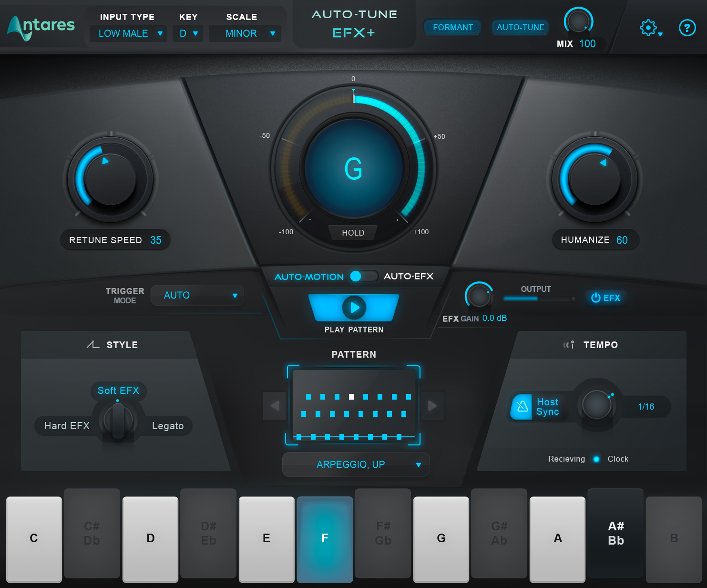707x588 pixels.
Task: Click the Style envelope icon
Action: click(93, 344)
